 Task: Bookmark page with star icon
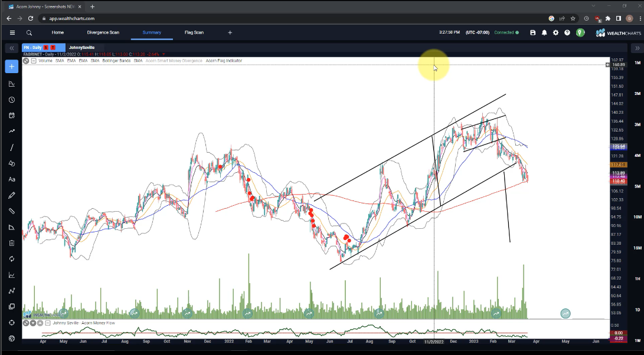point(573,18)
